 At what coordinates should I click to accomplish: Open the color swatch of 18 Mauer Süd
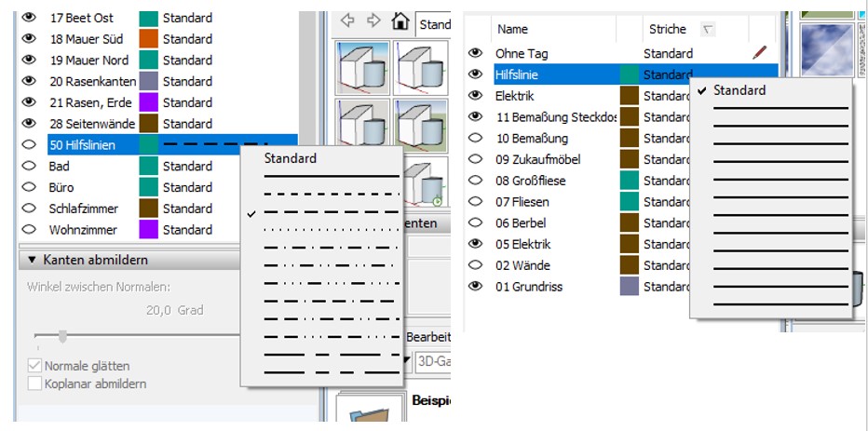point(148,39)
